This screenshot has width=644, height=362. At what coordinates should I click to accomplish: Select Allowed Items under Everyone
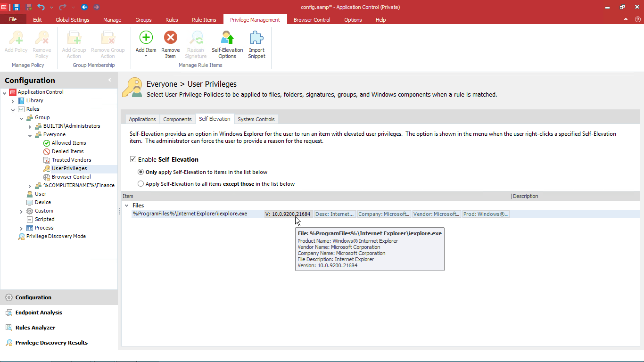click(69, 143)
